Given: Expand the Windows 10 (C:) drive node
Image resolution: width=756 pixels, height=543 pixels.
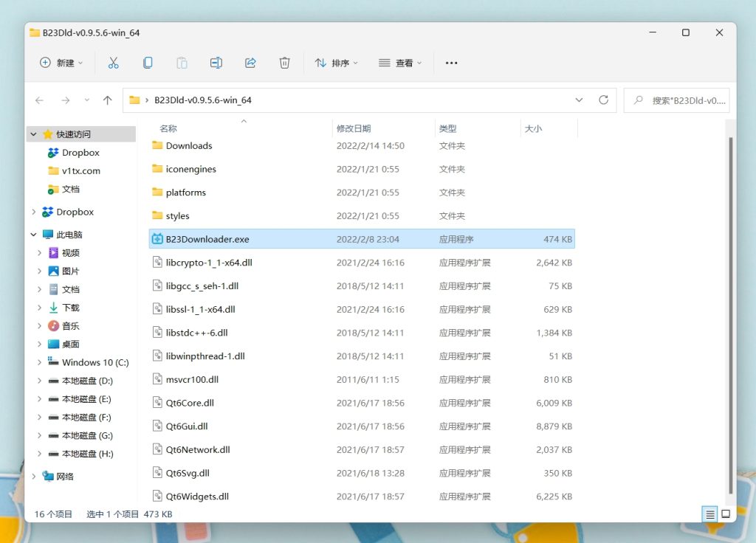Looking at the screenshot, I should pyautogui.click(x=40, y=362).
